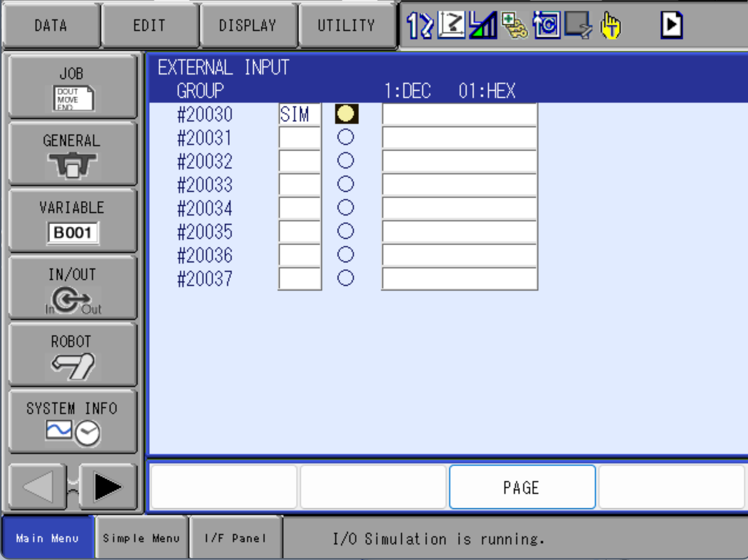Toggle the #20037 input status circle
The image size is (748, 560).
click(x=345, y=278)
